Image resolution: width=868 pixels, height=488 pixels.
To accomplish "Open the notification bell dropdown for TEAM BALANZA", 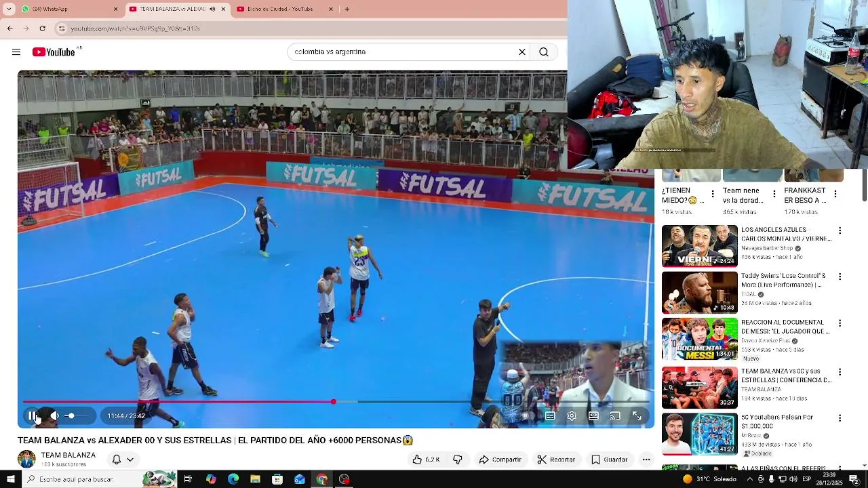I will (123, 460).
